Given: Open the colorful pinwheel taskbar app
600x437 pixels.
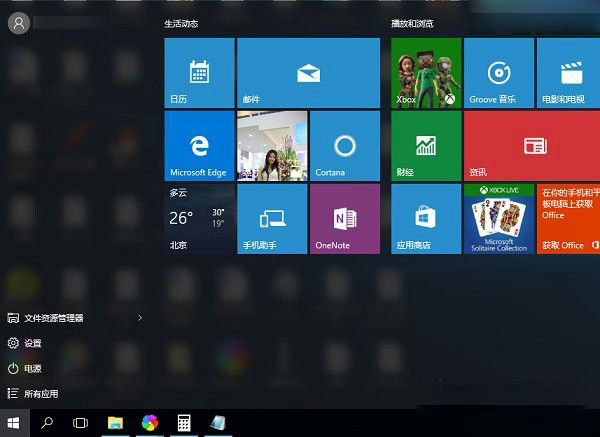Looking at the screenshot, I should tap(150, 423).
